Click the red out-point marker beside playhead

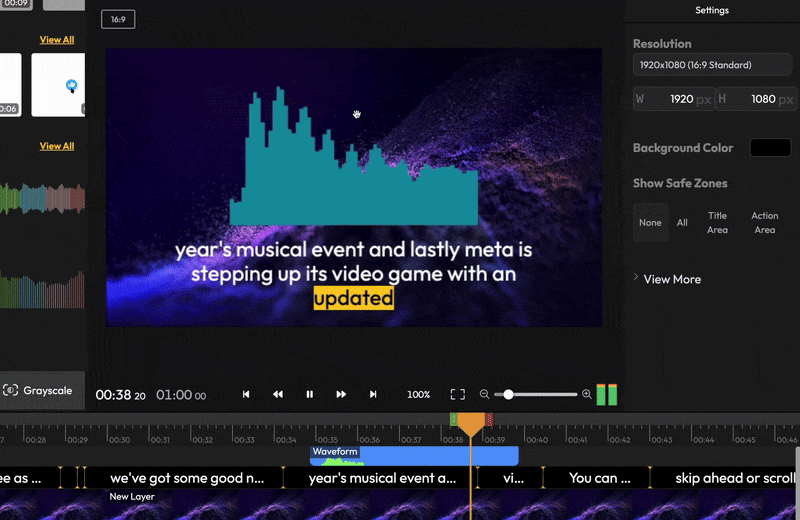(489, 419)
